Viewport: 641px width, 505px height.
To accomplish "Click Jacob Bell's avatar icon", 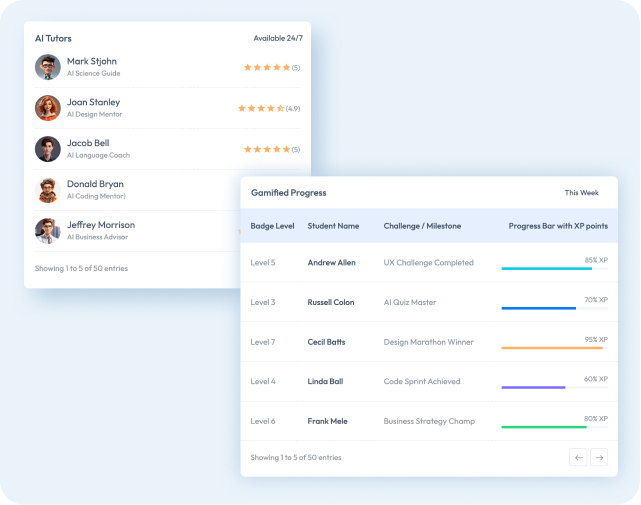I will pos(47,149).
